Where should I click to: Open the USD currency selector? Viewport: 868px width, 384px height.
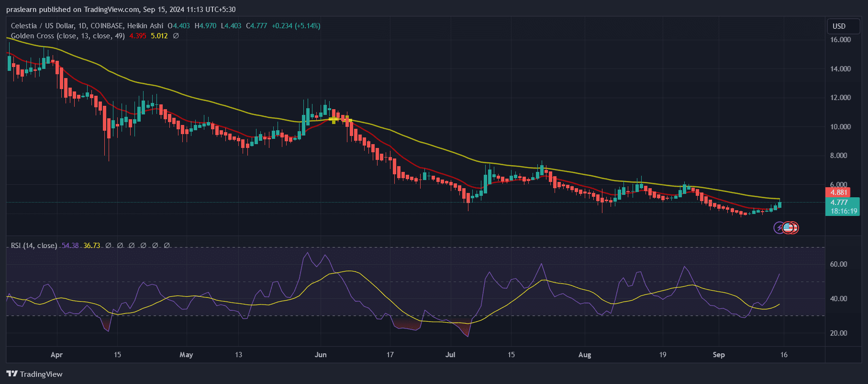(844, 26)
